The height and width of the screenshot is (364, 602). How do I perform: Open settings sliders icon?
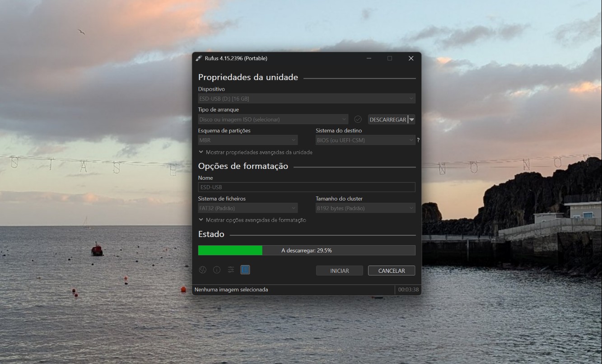231,270
